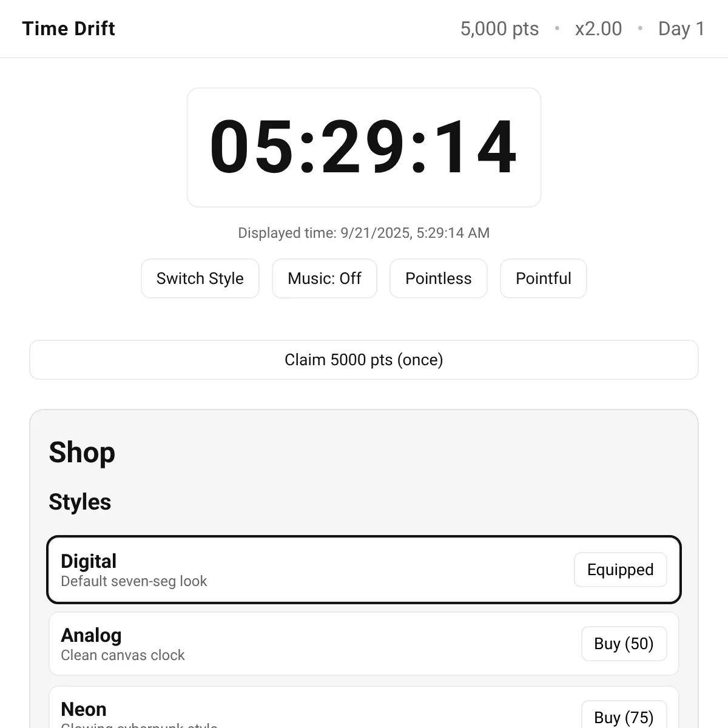728x728 pixels.
Task: Click the Displayed time text line
Action: click(x=364, y=233)
